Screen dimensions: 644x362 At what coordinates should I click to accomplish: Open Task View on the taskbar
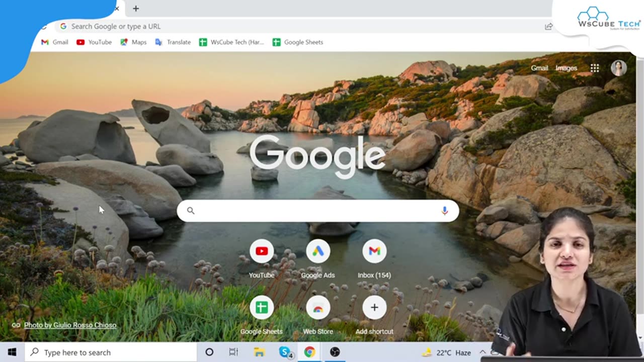pos(233,352)
